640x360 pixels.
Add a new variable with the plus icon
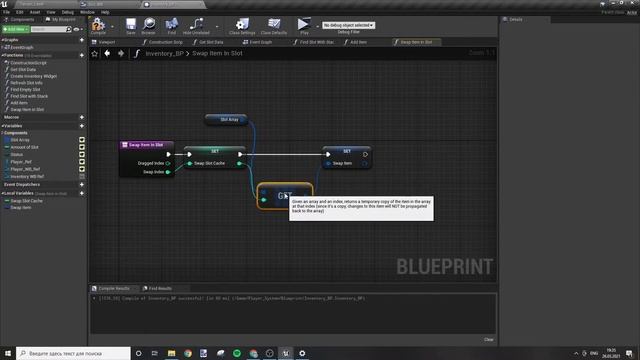(82, 126)
